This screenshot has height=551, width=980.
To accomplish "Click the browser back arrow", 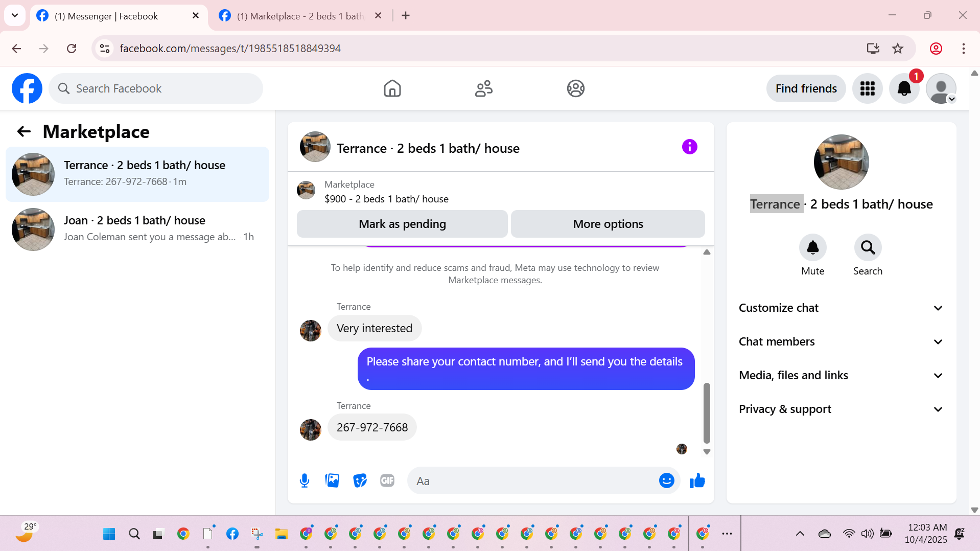I will pyautogui.click(x=16, y=49).
